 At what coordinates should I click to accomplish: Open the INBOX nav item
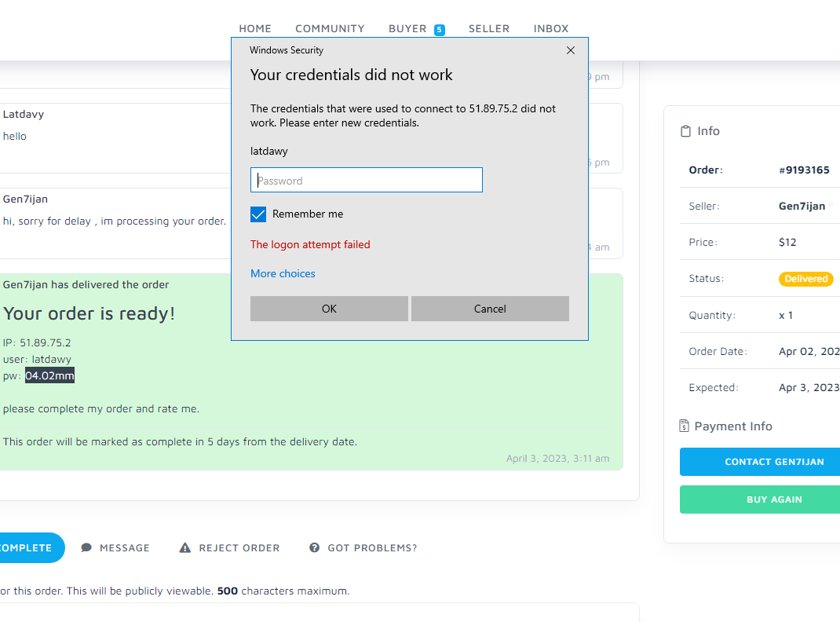551,29
